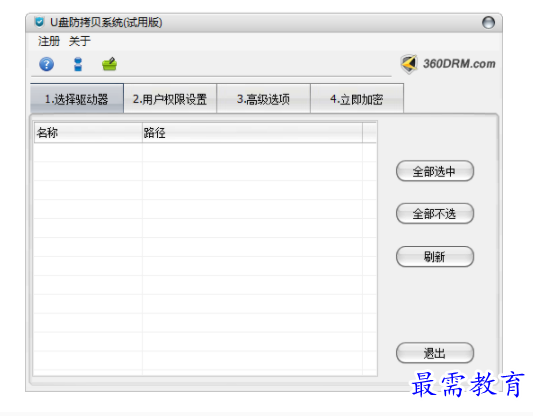Click the 退出 button to exit
This screenshot has height=416, width=533.
[435, 353]
